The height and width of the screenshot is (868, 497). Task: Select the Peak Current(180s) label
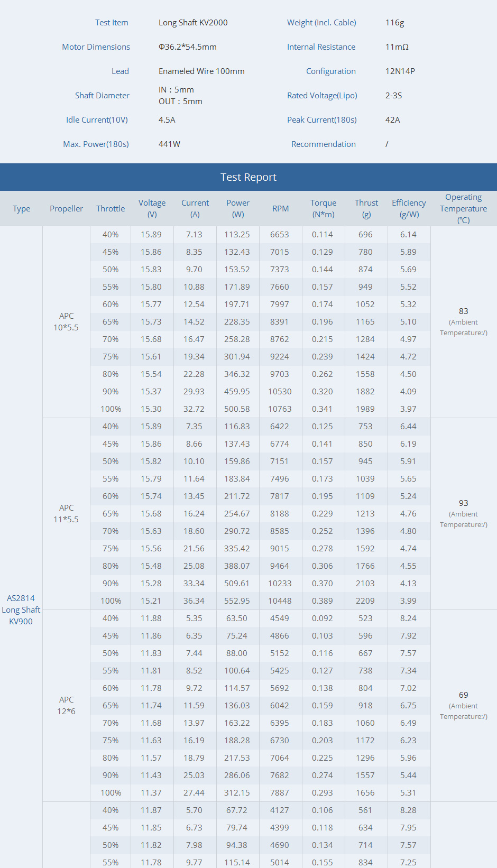321,120
